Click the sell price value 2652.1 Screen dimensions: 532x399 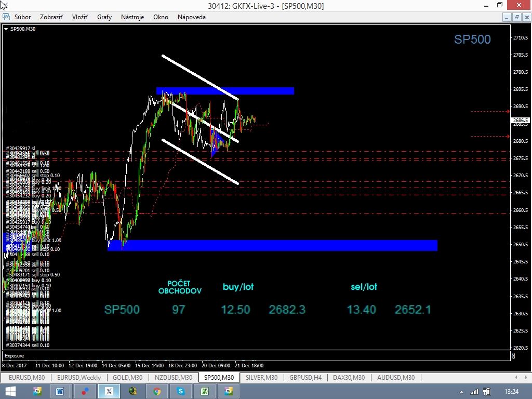click(413, 310)
